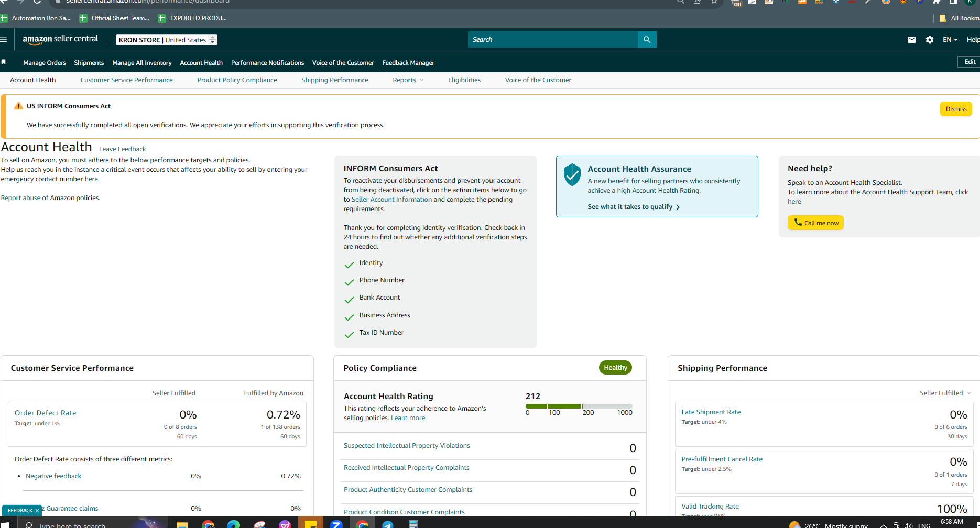Click the amazon seller central logo
This screenshot has width=980, height=528.
[x=60, y=39]
